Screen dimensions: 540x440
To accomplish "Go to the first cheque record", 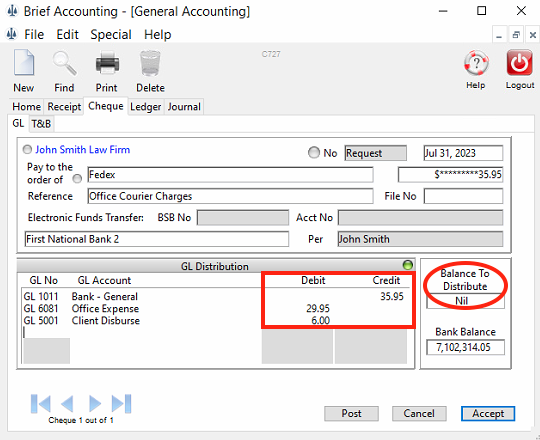I will point(41,404).
